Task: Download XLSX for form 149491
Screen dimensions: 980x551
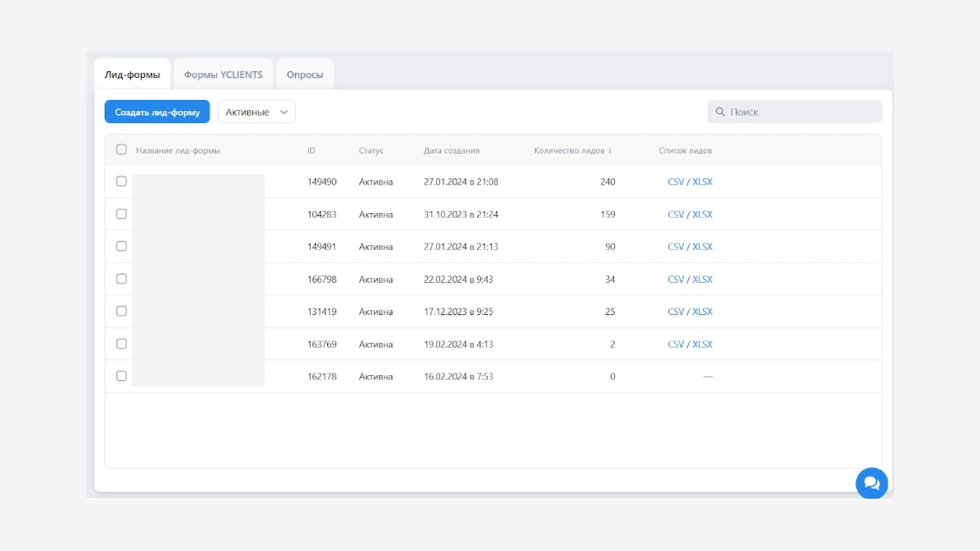Action: (702, 247)
